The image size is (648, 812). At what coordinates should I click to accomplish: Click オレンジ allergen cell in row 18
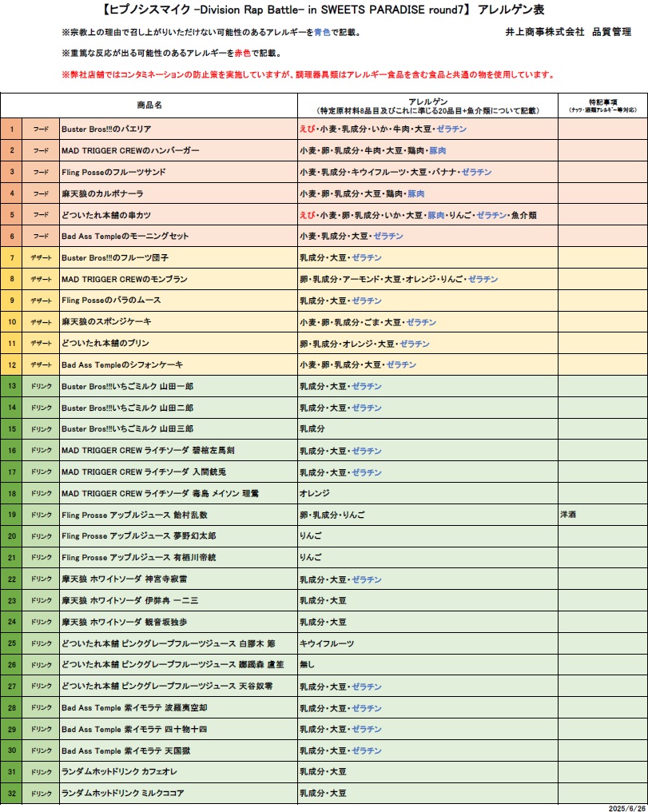(x=427, y=493)
